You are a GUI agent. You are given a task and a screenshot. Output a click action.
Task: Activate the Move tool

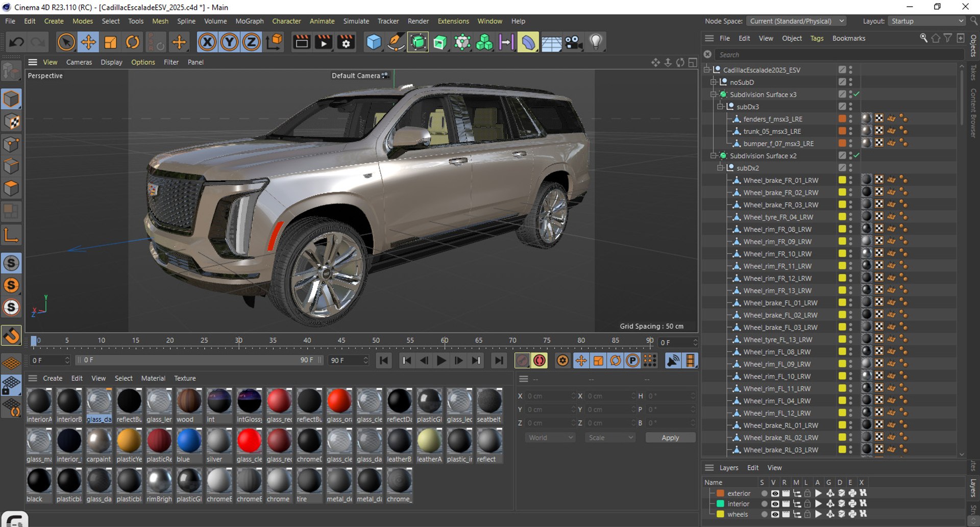(88, 42)
